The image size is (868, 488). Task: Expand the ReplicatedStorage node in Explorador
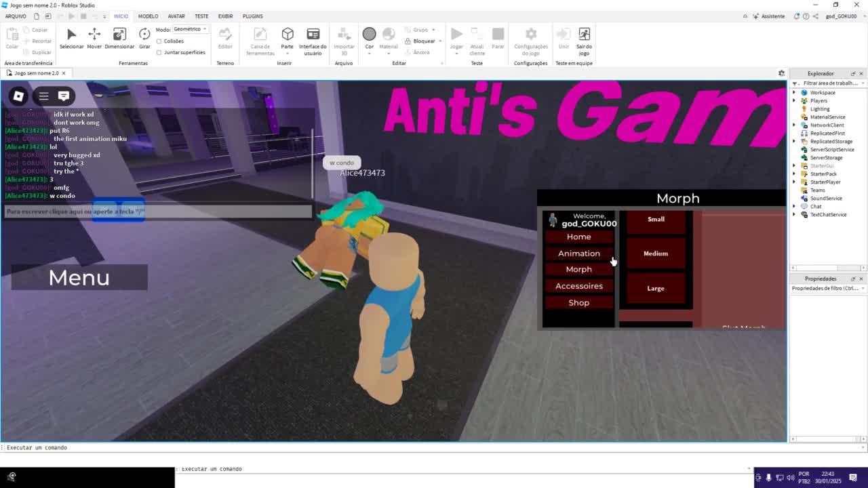pyautogui.click(x=794, y=142)
